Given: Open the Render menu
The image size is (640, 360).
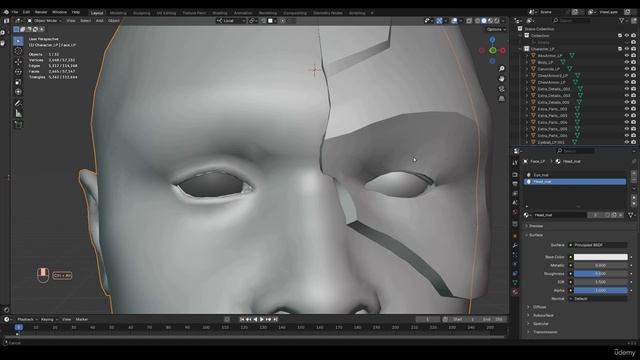Looking at the screenshot, I should point(41,12).
